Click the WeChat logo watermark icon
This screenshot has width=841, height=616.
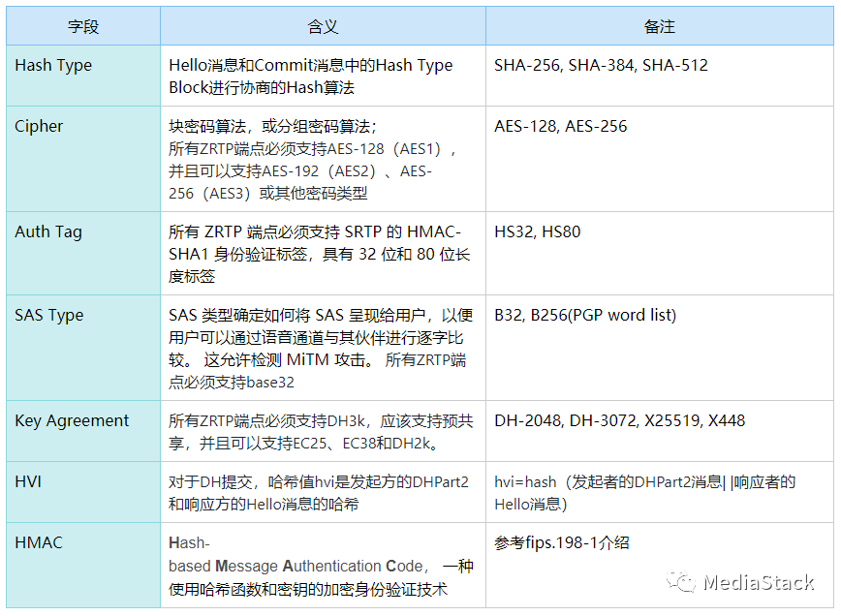tap(685, 581)
